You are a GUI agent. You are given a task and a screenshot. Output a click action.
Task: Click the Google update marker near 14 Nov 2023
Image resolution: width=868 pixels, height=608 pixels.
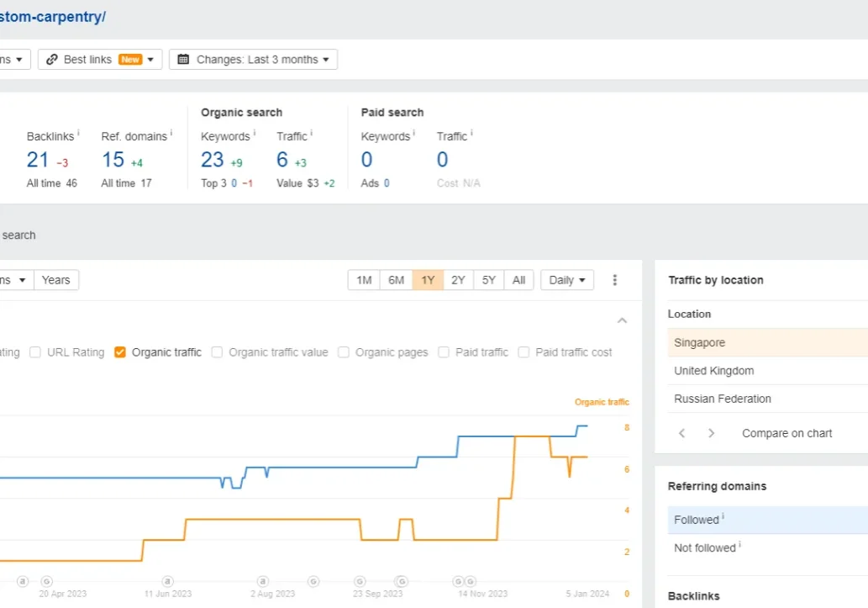click(x=471, y=581)
